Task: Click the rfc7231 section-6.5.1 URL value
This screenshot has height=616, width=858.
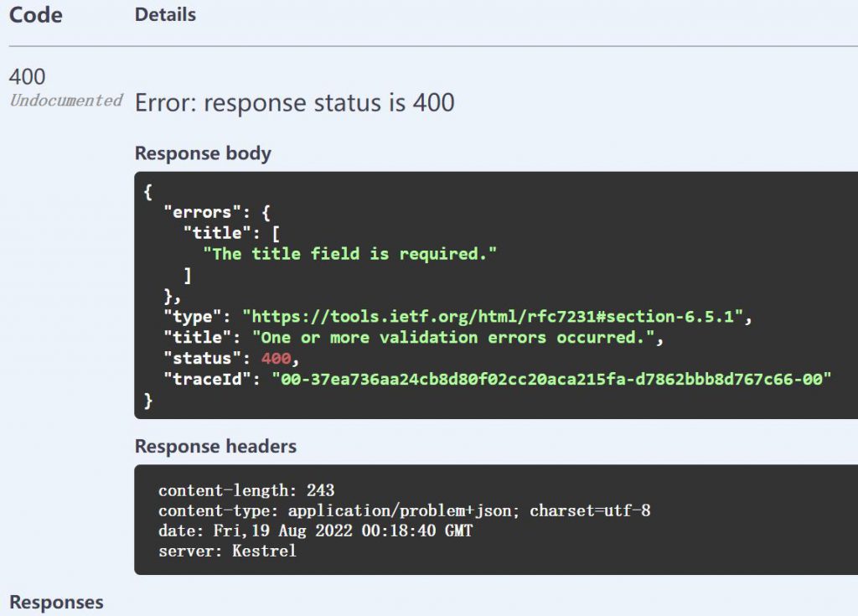Action: pos(493,317)
